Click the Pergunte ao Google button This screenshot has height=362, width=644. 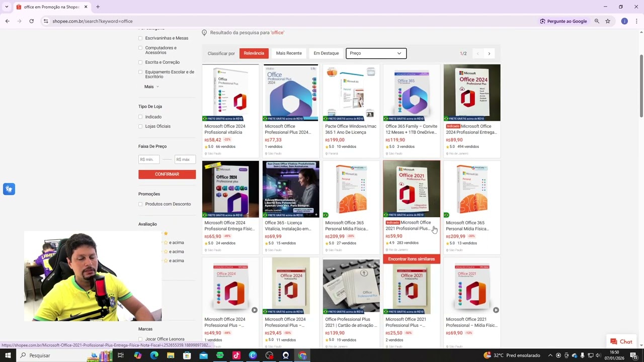[x=563, y=21]
